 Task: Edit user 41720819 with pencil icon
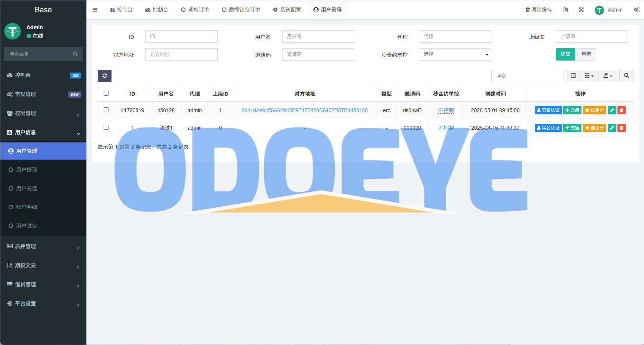click(612, 110)
